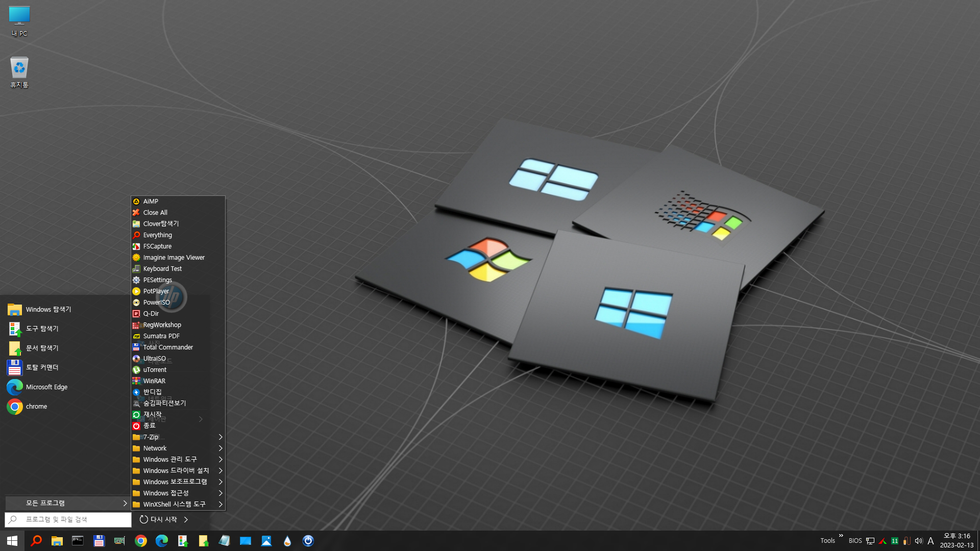Open the File Explorer icon on the taskbar
980x551 pixels.
[x=57, y=541]
